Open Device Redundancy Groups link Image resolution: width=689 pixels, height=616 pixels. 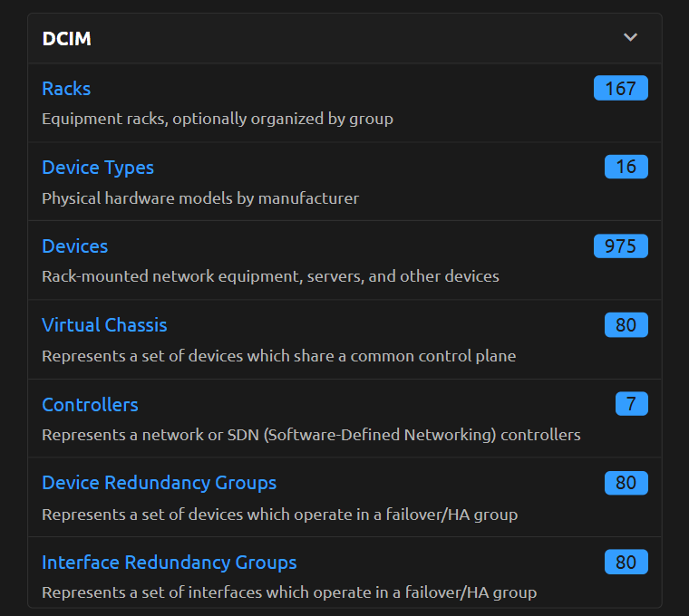159,483
